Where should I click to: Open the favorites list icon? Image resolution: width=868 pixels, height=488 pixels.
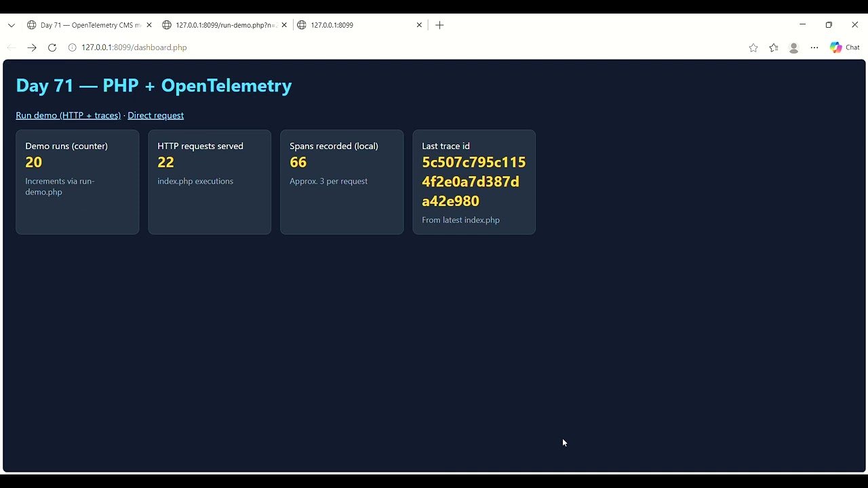pyautogui.click(x=774, y=47)
